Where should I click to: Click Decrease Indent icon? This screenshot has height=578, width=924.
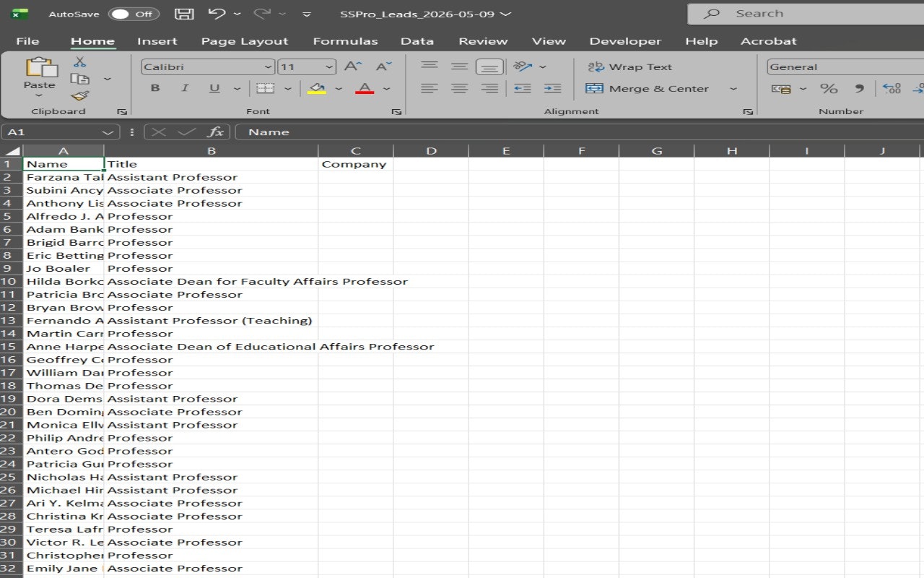pos(523,88)
